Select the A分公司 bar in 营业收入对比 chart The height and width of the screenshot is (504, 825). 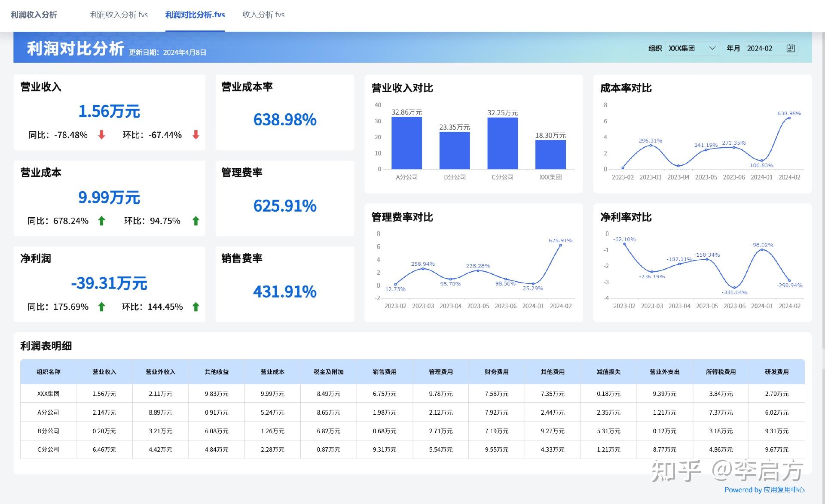(406, 142)
